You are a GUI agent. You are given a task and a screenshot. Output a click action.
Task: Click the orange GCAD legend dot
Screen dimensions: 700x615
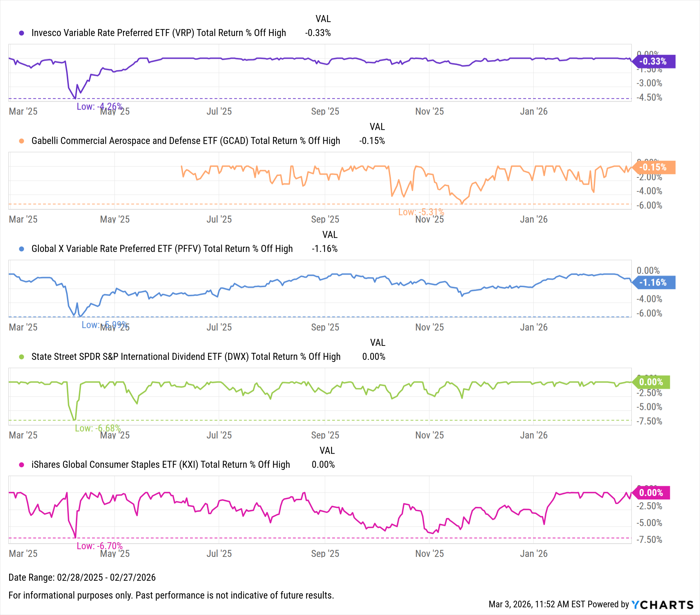[22, 141]
